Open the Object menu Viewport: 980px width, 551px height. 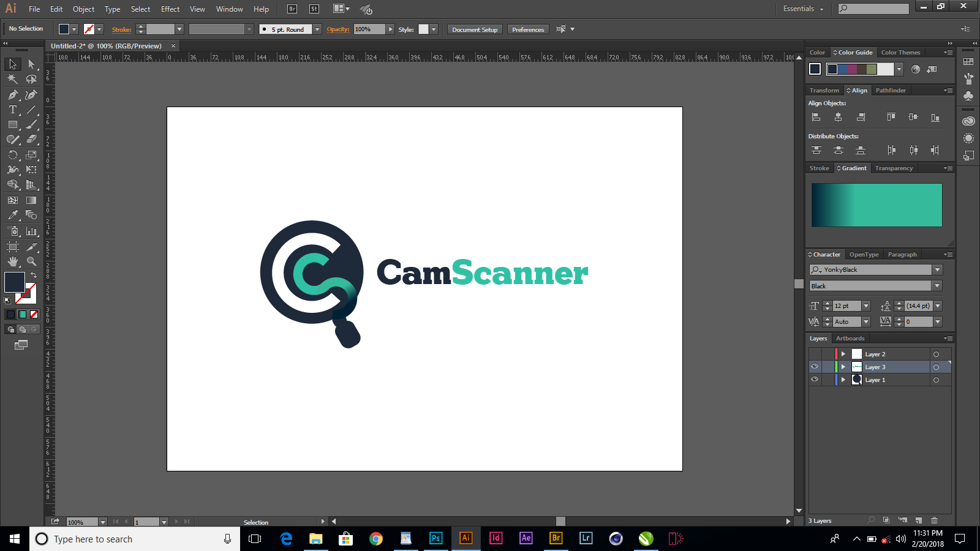click(84, 9)
